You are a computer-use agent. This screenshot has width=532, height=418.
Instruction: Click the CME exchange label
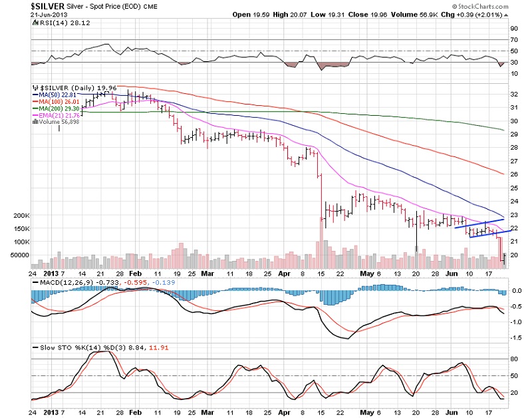(150, 7)
